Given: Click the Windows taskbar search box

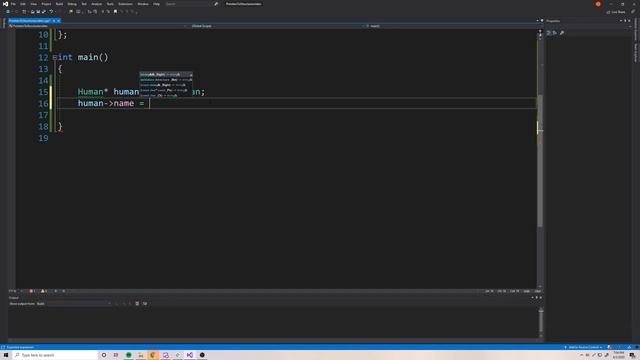Looking at the screenshot, I should [x=55, y=356].
